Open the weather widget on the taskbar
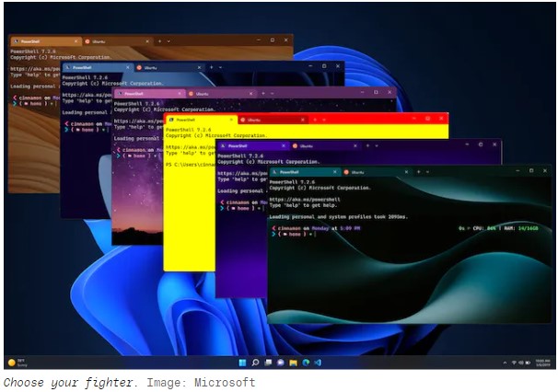The image size is (558, 392). 17,363
